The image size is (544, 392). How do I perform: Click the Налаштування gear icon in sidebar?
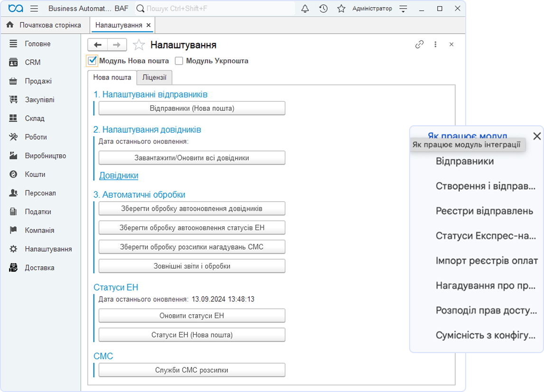point(13,249)
